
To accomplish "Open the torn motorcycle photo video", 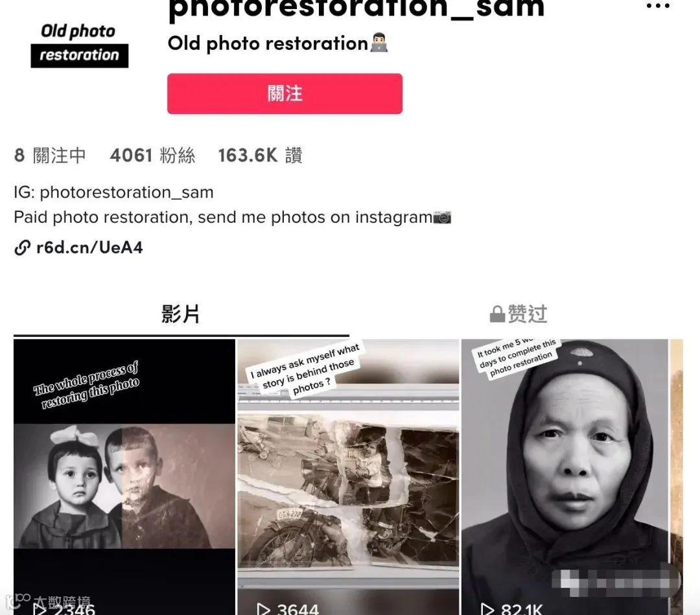I will pyautogui.click(x=348, y=477).
